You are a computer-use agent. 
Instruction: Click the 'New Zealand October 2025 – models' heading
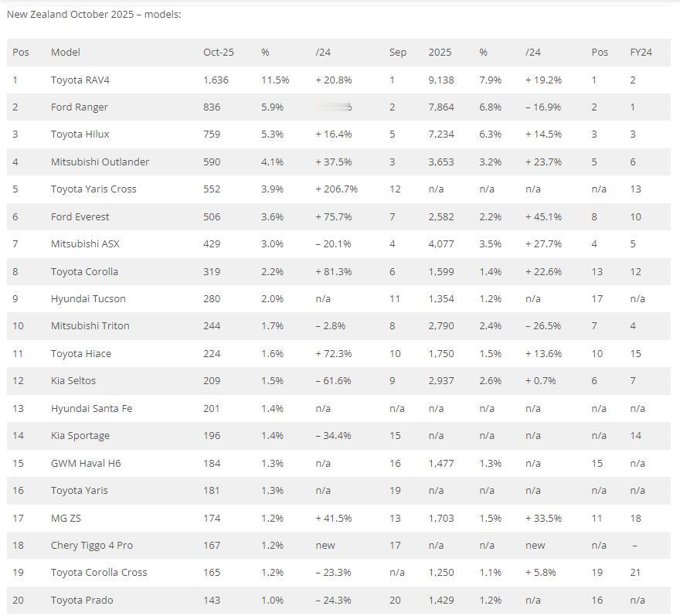pos(93,14)
